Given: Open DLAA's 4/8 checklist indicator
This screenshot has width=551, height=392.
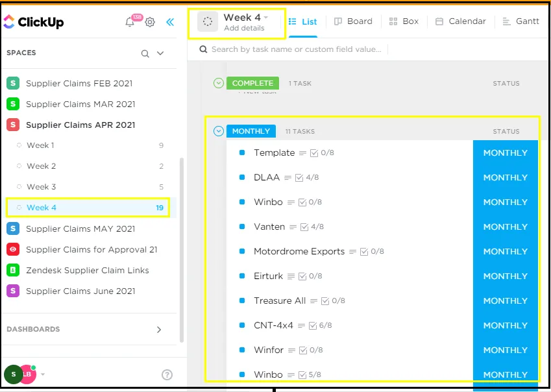Looking at the screenshot, I should click(307, 177).
